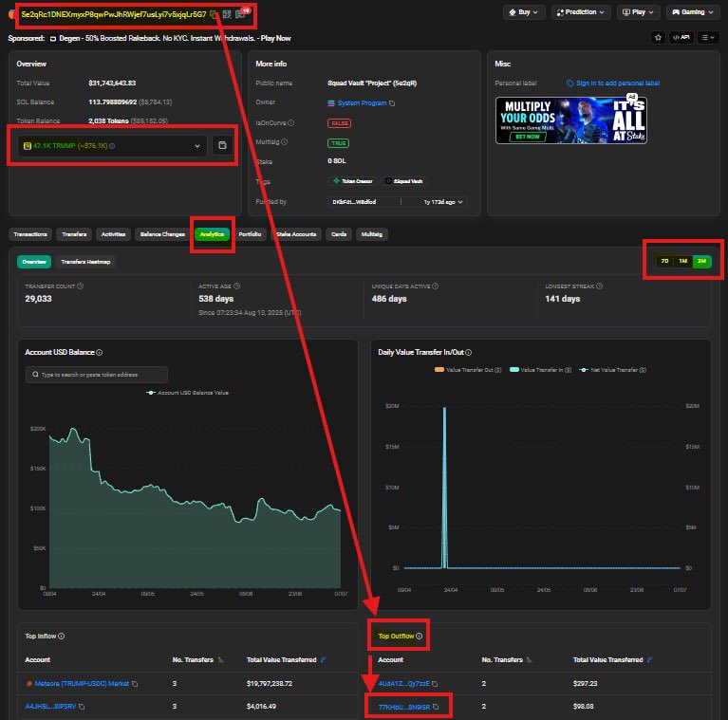Select the Transfers Heatmap sub-tab
Viewport: 728px width, 720px height.
tap(85, 262)
